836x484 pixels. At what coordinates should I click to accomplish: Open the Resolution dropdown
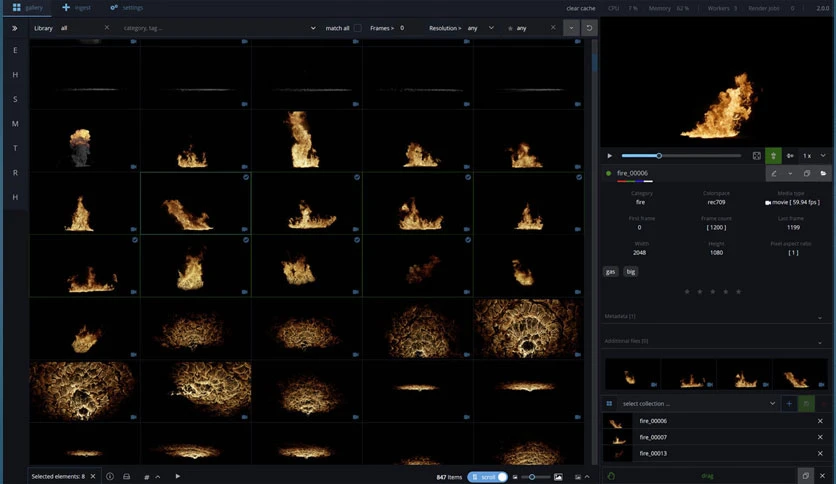tap(491, 28)
